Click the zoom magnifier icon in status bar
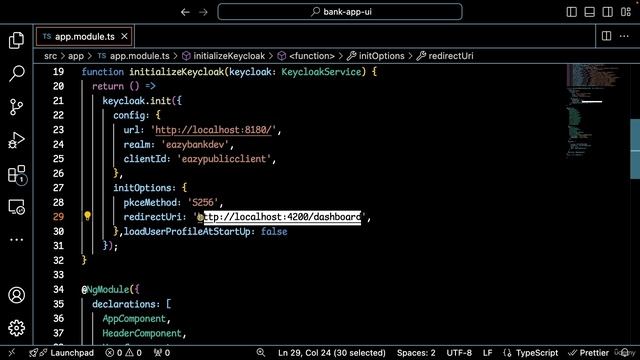The image size is (640, 360). (260, 353)
